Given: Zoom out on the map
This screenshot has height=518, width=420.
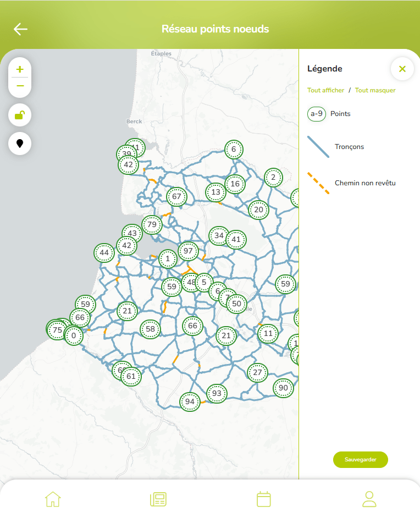Looking at the screenshot, I should 20,86.
